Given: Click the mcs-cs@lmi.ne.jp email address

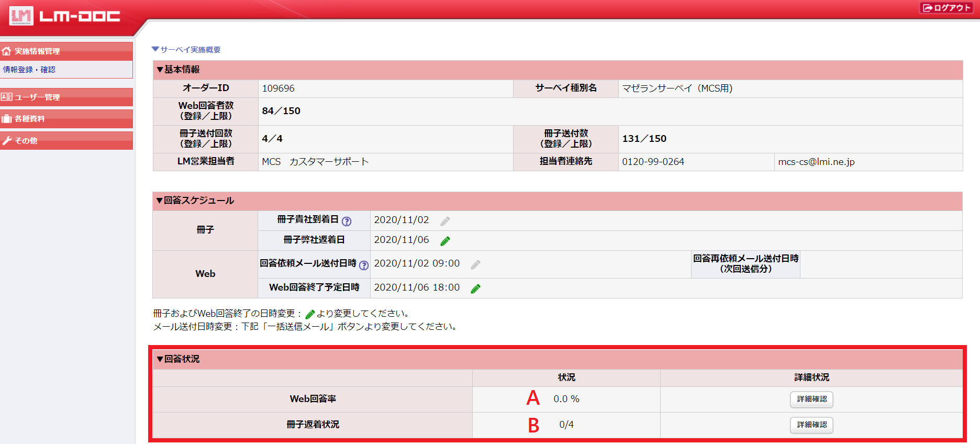Looking at the screenshot, I should 816,162.
